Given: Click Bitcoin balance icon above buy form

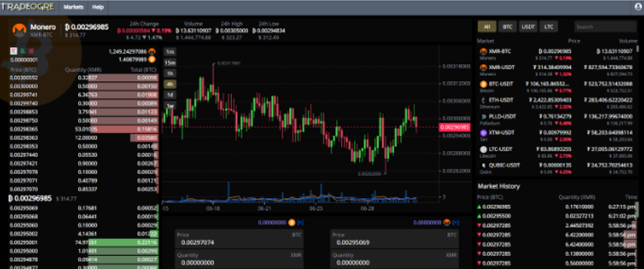Looking at the screenshot, I should pyautogui.click(x=292, y=222).
